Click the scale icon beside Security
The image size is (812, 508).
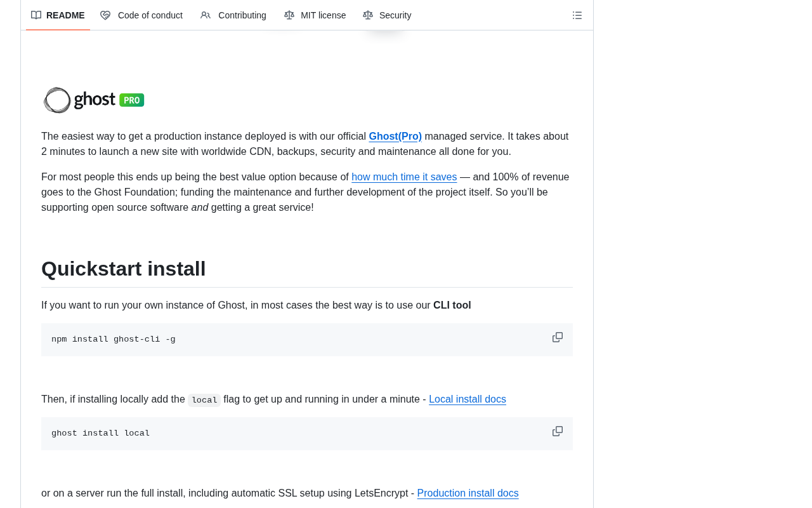[368, 15]
